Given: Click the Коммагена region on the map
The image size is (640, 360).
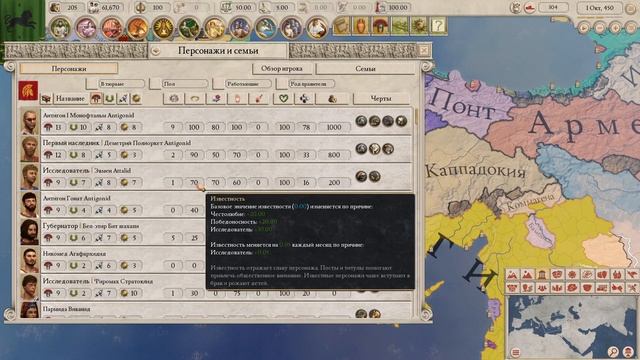Looking at the screenshot, I should [x=531, y=201].
